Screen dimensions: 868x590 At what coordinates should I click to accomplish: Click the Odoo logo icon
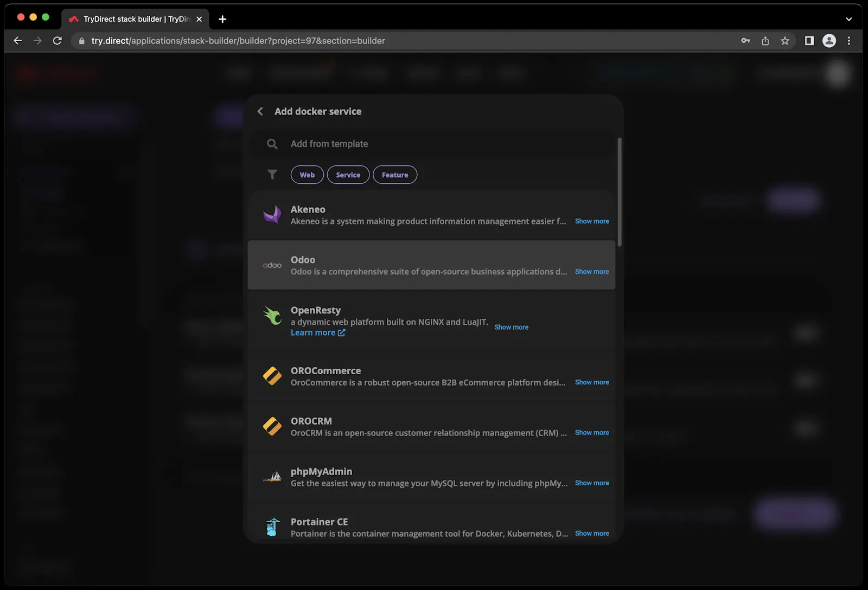(272, 265)
